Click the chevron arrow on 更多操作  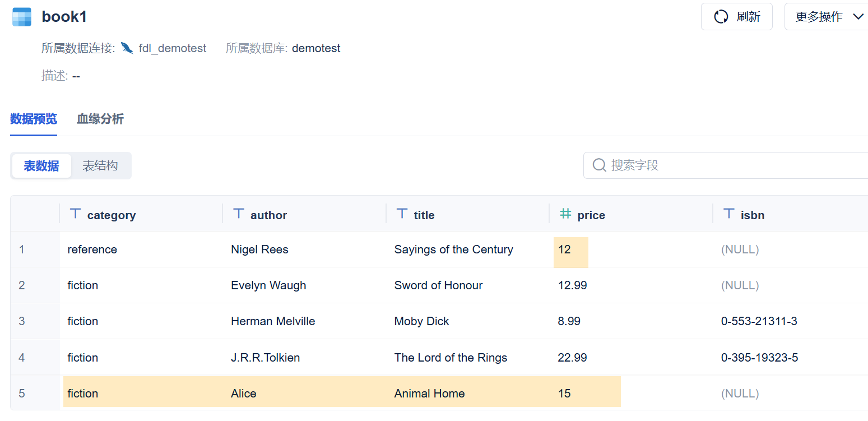(858, 17)
